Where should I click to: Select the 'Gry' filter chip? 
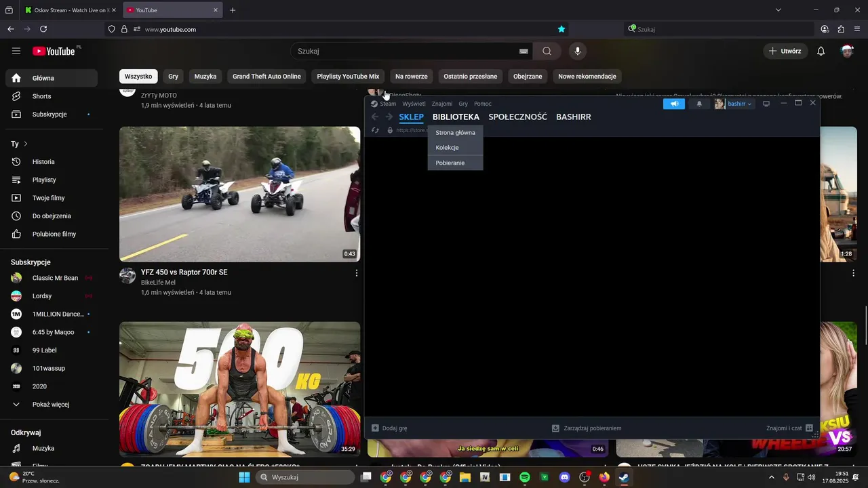[x=174, y=77]
